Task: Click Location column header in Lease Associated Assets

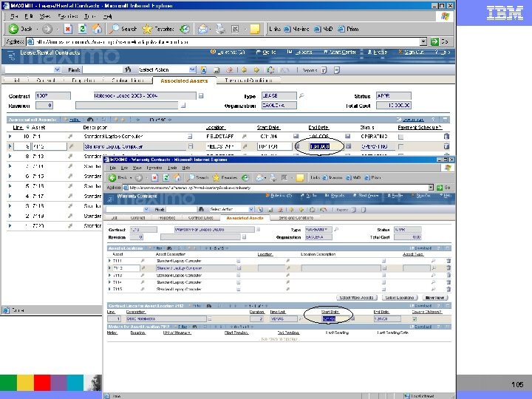Action: coord(215,128)
